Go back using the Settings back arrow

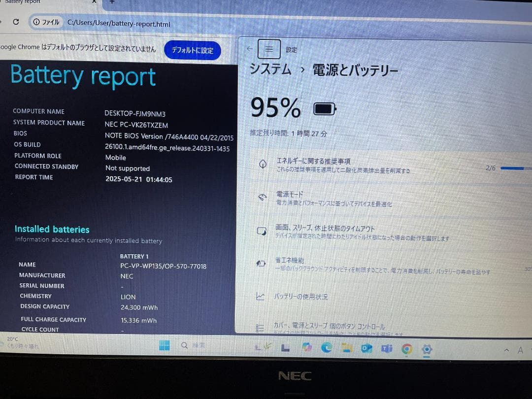pyautogui.click(x=249, y=48)
